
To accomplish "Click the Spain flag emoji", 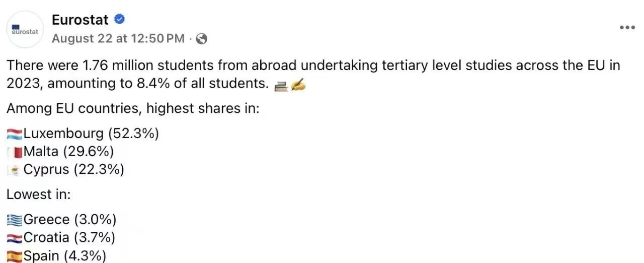I will click(15, 256).
